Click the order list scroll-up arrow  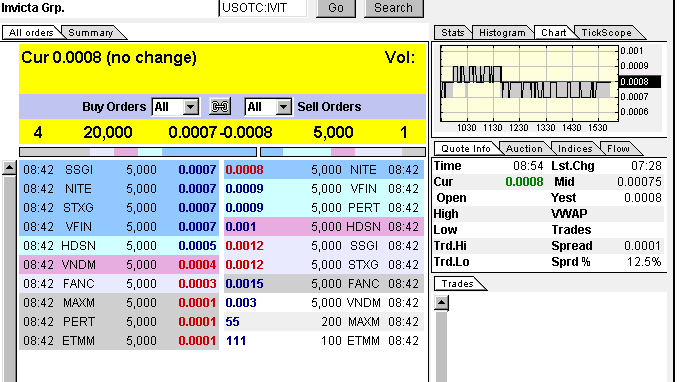[x=9, y=168]
